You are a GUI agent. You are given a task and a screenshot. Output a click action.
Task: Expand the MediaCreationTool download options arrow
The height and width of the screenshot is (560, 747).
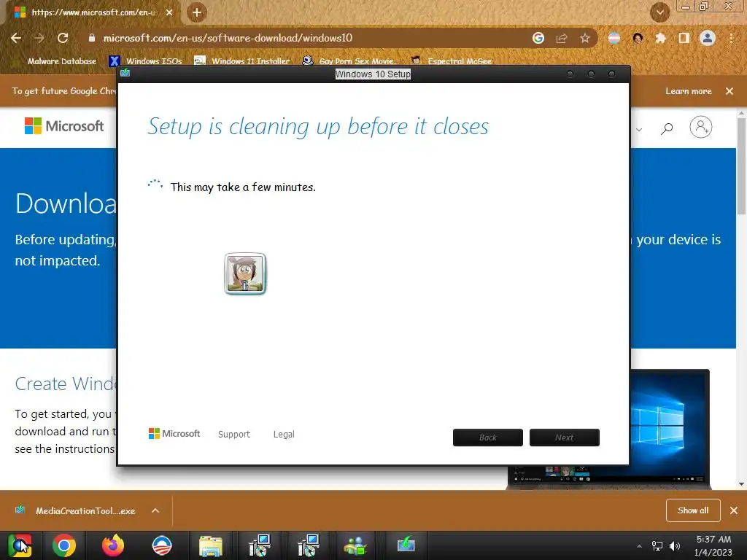click(x=155, y=511)
